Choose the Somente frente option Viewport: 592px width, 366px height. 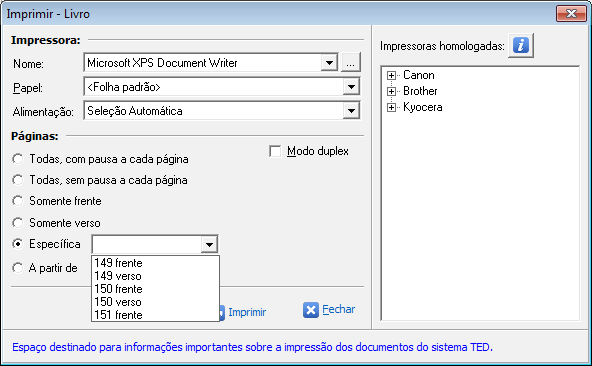(17, 201)
